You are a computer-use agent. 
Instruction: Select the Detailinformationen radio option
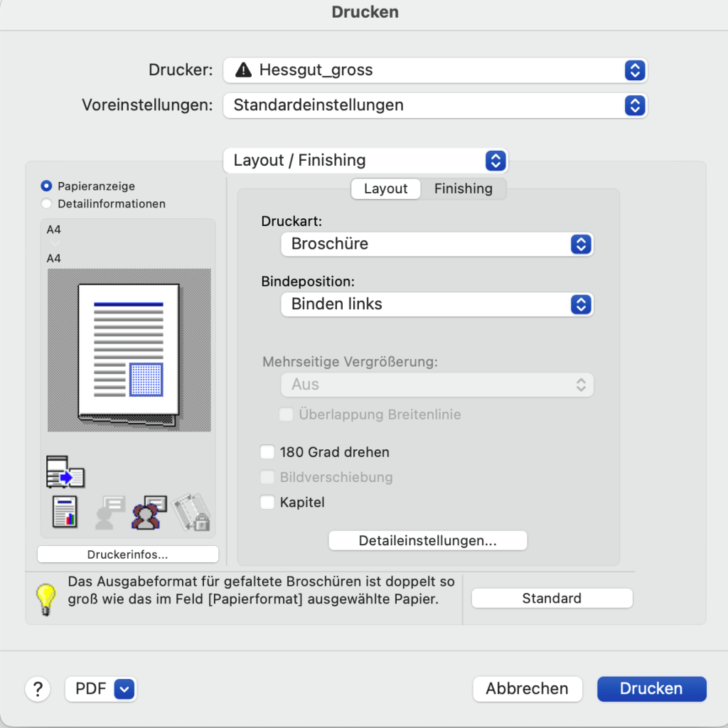coord(47,204)
